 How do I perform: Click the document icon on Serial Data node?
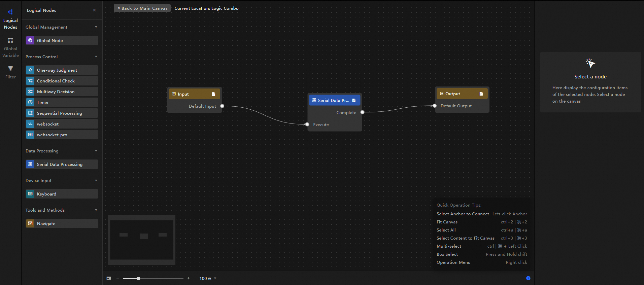354,100
